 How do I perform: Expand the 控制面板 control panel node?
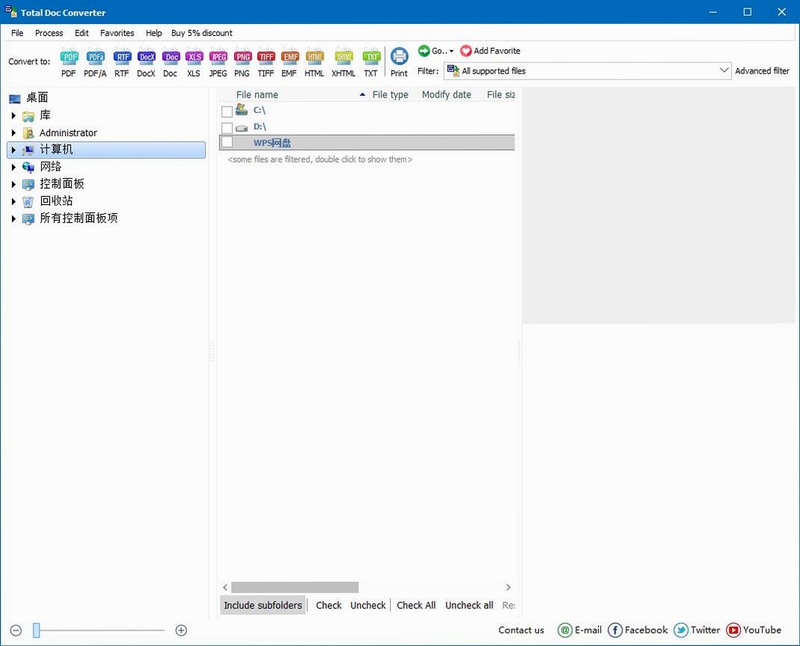click(14, 184)
